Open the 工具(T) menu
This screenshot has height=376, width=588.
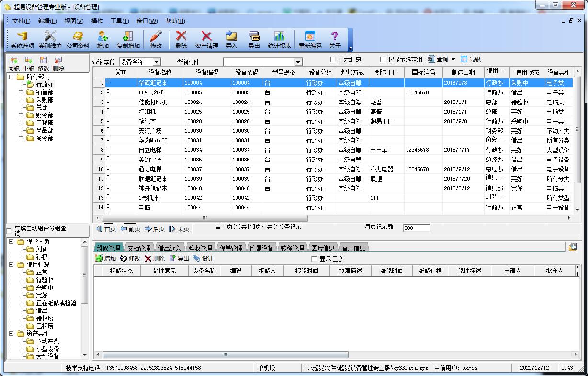coord(119,21)
